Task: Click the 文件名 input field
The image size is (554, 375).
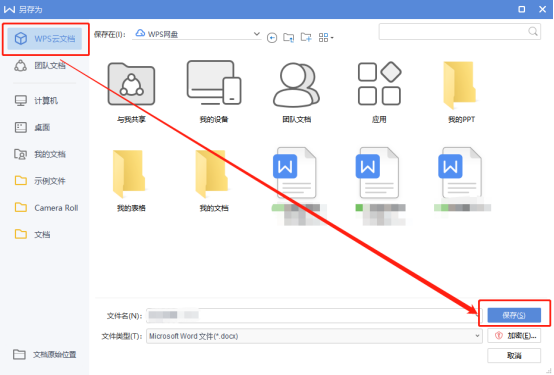Action: (314, 315)
